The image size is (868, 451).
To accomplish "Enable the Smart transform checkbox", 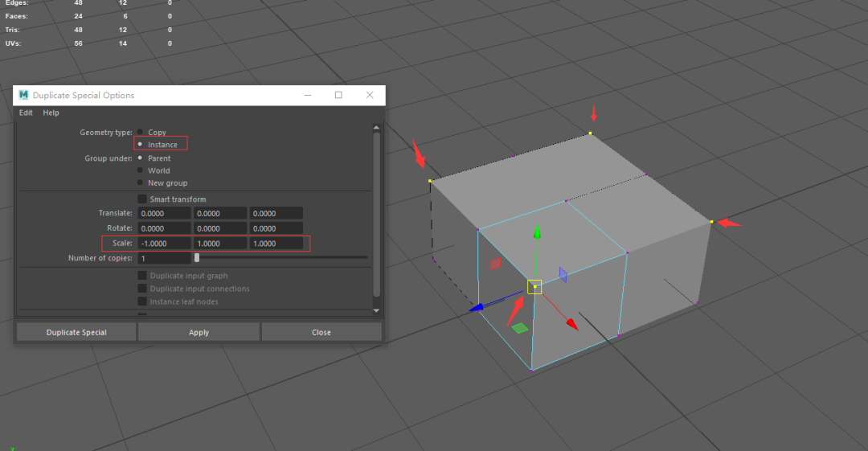I will 142,199.
